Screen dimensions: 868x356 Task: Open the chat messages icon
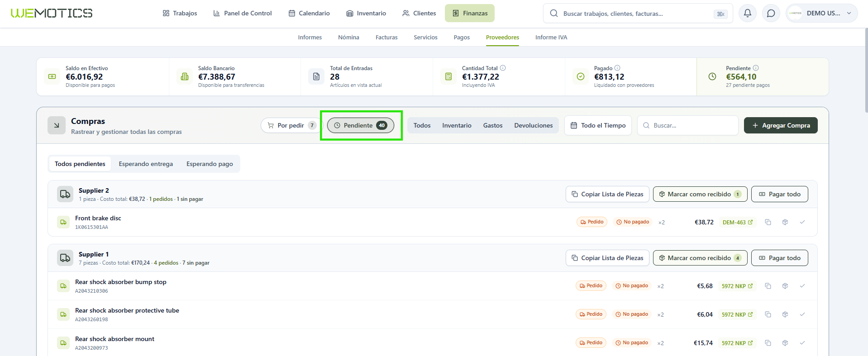(771, 13)
